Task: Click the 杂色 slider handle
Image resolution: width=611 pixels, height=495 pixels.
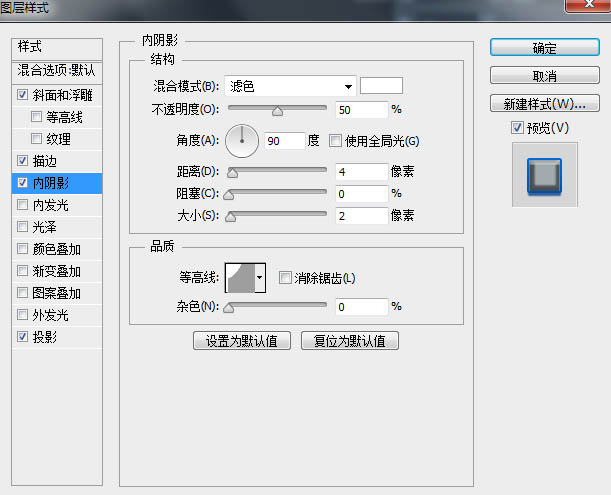Action: click(229, 308)
